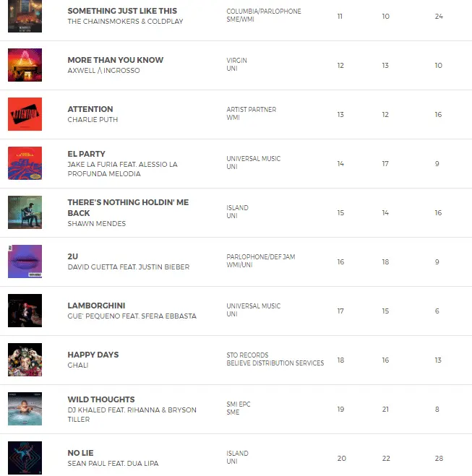Image resolution: width=472 pixels, height=476 pixels.
Task: Open There's Nothing Holdin' Me Back cover
Action: pos(25,212)
